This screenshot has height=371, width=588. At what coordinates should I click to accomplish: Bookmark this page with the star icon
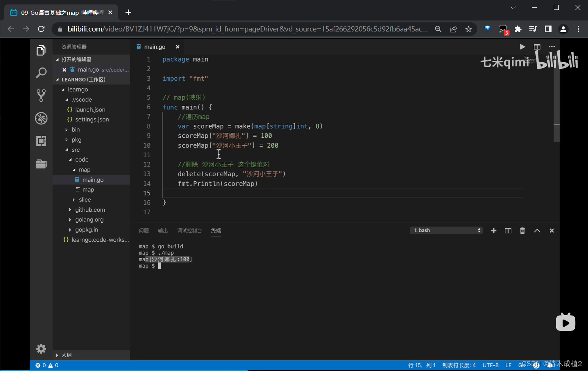(469, 29)
